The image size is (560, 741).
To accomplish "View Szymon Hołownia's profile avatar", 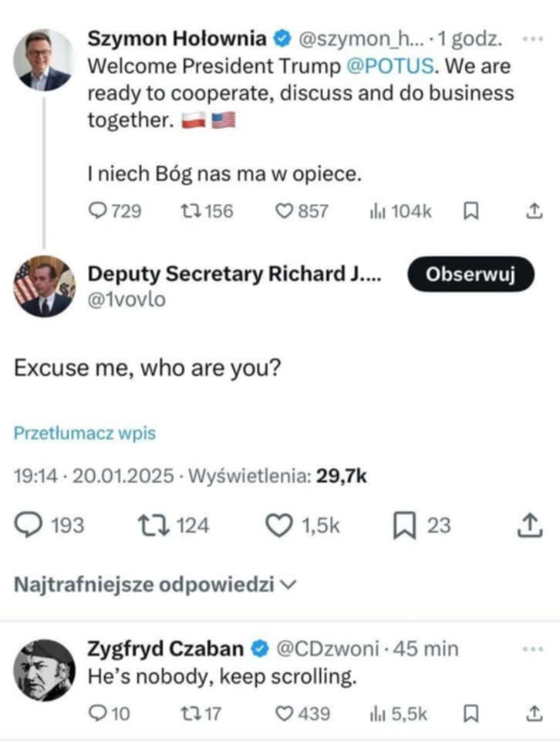I will [43, 59].
